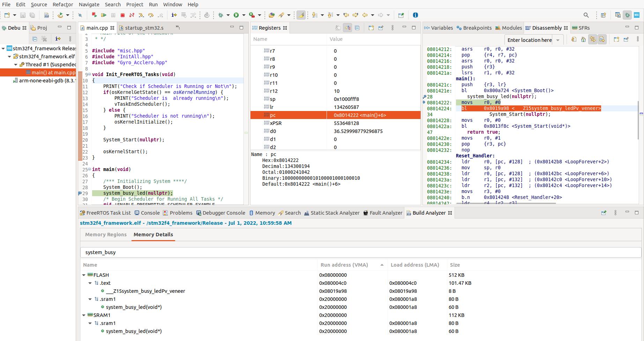644x341 pixels.
Task: Toggle Link with Active Debug Context
Action: [593, 39]
